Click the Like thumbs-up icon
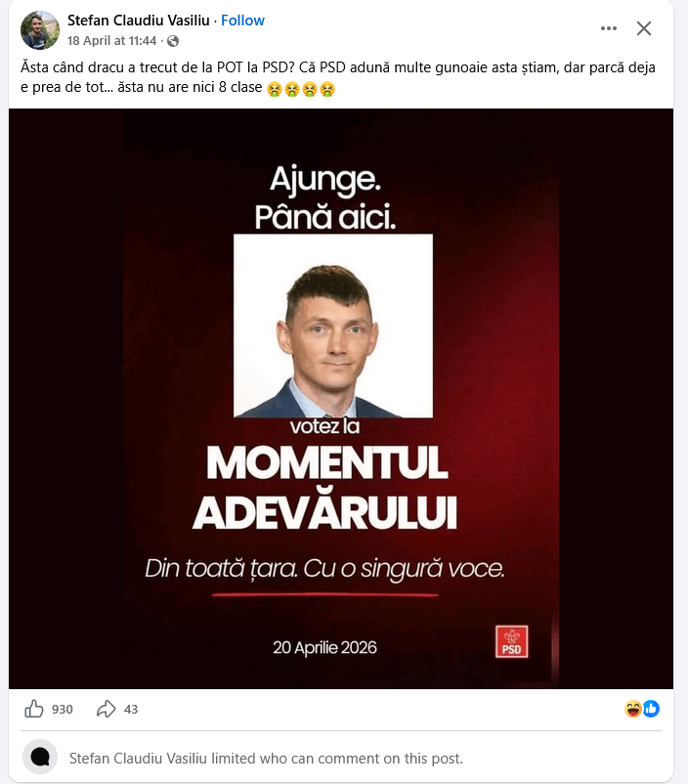This screenshot has width=688, height=784. (x=34, y=709)
